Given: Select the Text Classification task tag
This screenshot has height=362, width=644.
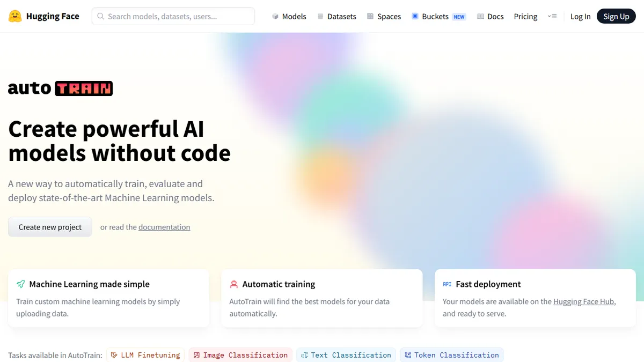Looking at the screenshot, I should 346,355.
